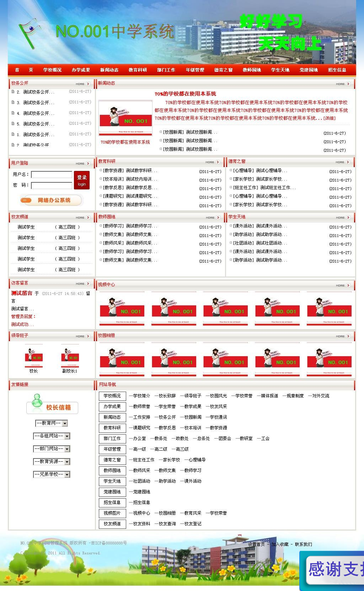
Task: Open 党建园地 in the main navigation bar
Action: tap(309, 70)
